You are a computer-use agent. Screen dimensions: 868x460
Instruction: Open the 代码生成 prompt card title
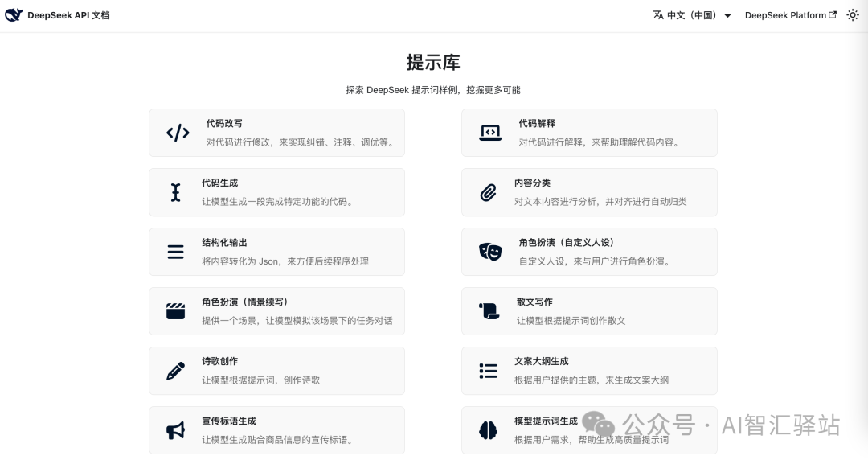click(219, 183)
